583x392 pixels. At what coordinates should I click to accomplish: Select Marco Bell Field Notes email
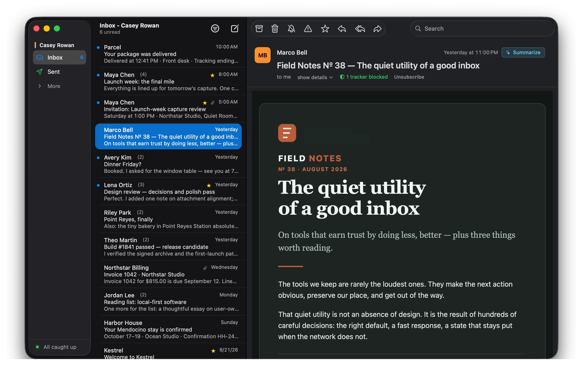tap(168, 136)
